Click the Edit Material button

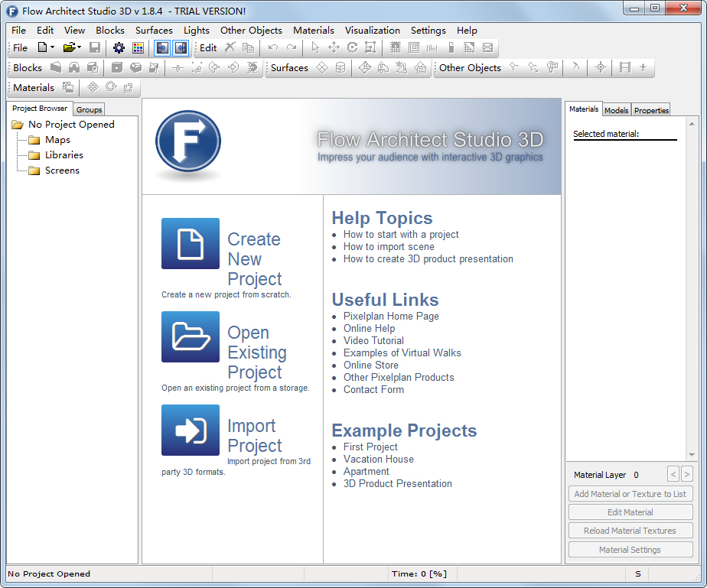pos(630,512)
